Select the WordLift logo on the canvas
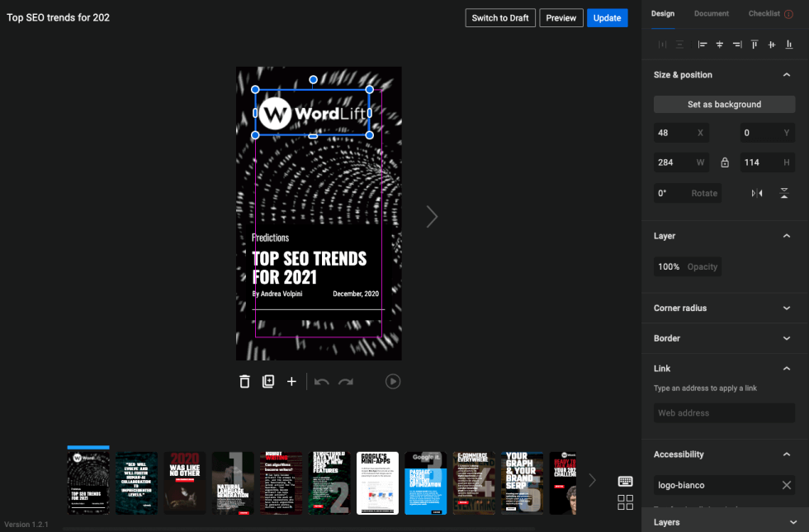 [312, 113]
